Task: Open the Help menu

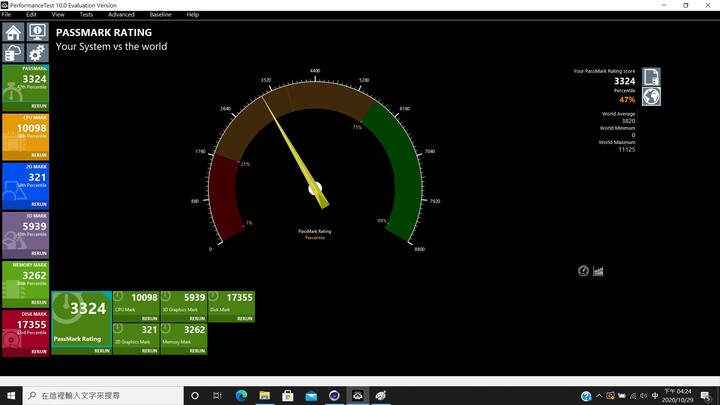Action: (x=192, y=15)
